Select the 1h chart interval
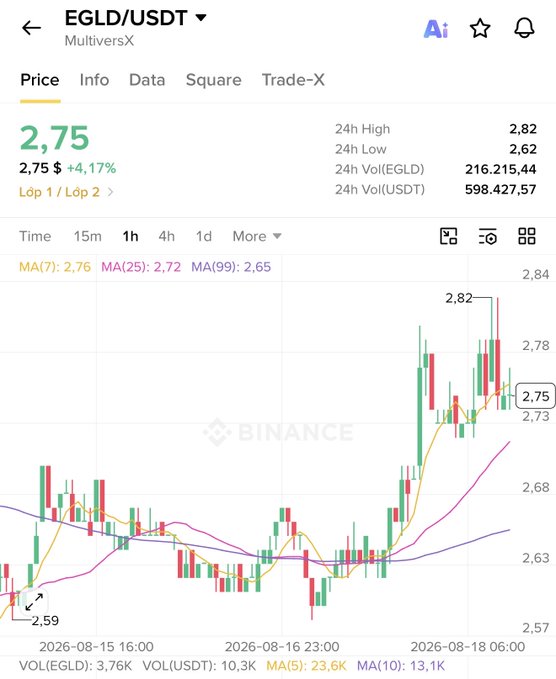556x679 pixels. click(x=130, y=236)
